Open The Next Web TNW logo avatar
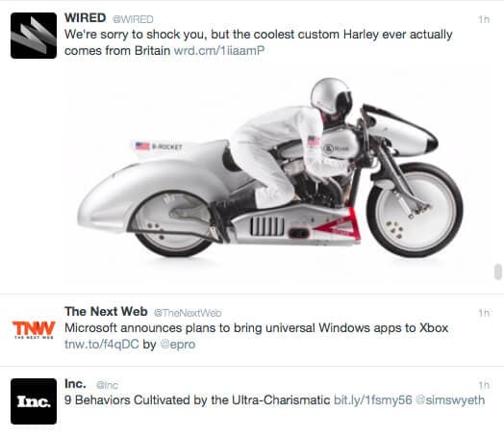504x438 pixels. point(34,329)
